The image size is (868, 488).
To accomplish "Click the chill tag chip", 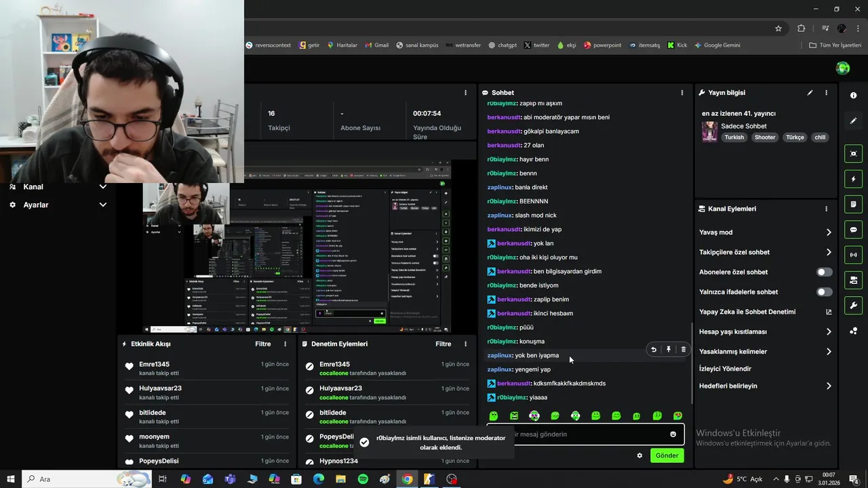I will click(820, 137).
